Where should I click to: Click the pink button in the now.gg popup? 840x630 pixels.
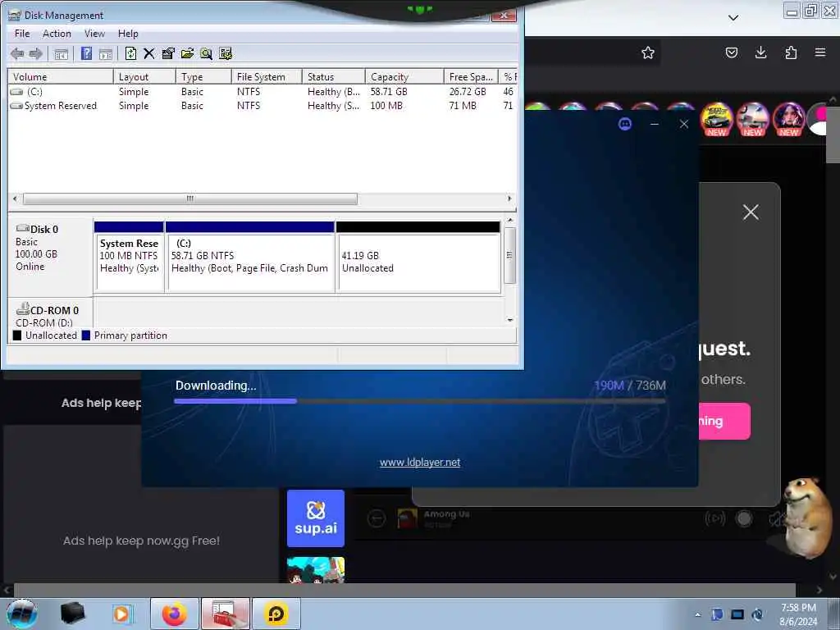724,421
